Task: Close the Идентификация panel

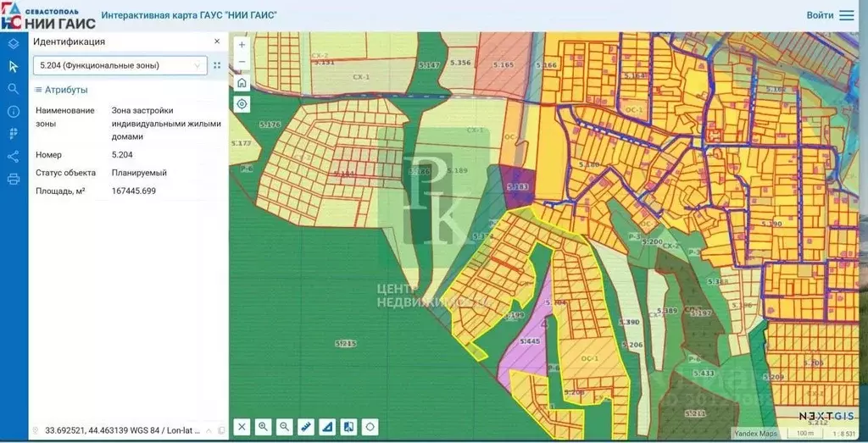Action: (217, 41)
